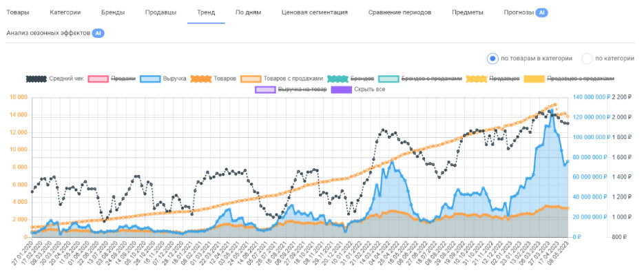Click the blue Выручка legend swatch
Screen dimensions: 644x277
pos(150,79)
